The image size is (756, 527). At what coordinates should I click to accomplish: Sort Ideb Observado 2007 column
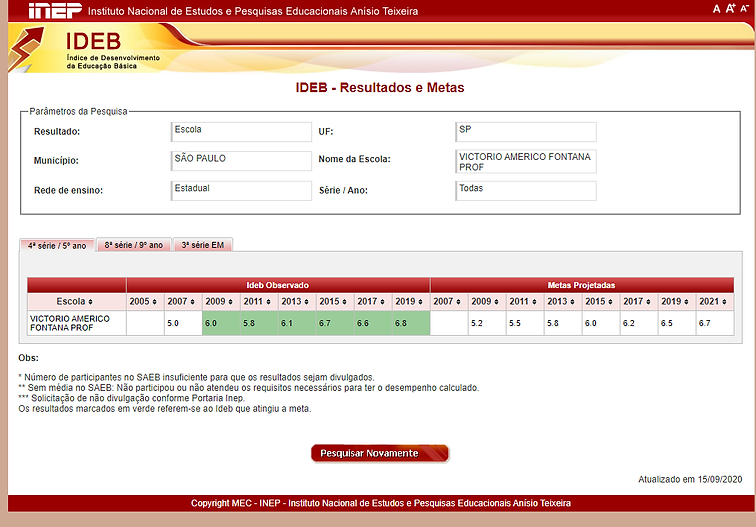(x=192, y=302)
